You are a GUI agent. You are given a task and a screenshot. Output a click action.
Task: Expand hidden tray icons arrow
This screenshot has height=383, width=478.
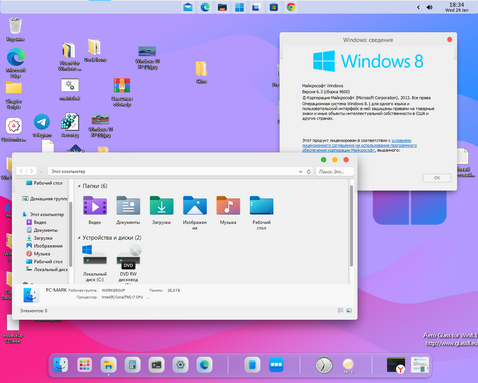(418, 7)
